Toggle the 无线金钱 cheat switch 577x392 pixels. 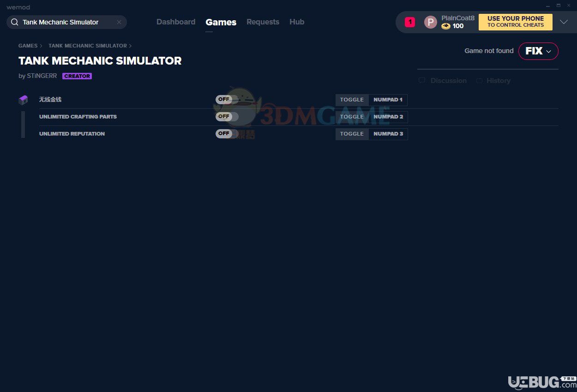227,100
